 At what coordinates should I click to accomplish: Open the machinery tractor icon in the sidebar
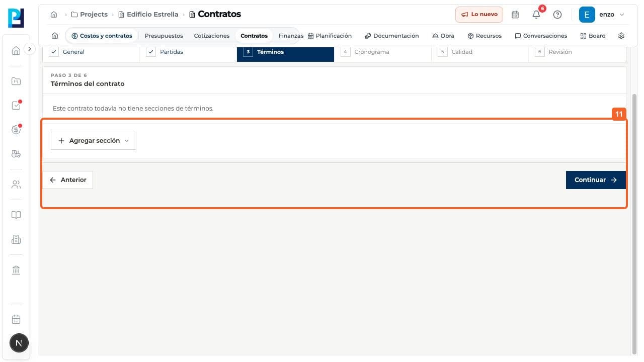(16, 154)
